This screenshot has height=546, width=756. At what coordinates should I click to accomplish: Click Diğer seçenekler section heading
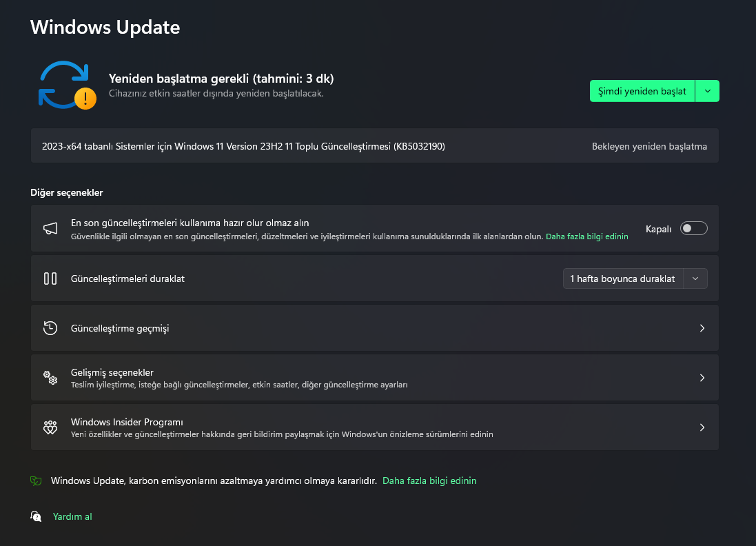click(x=67, y=192)
